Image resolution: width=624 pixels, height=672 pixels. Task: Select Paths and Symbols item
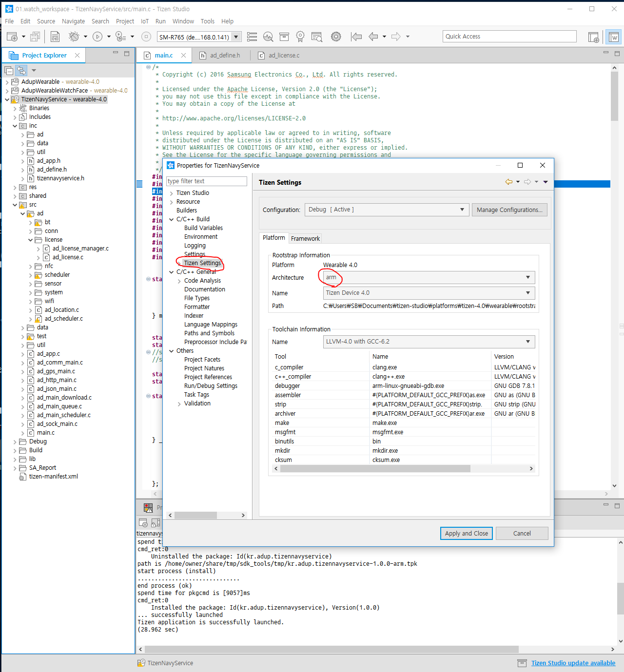pos(209,333)
